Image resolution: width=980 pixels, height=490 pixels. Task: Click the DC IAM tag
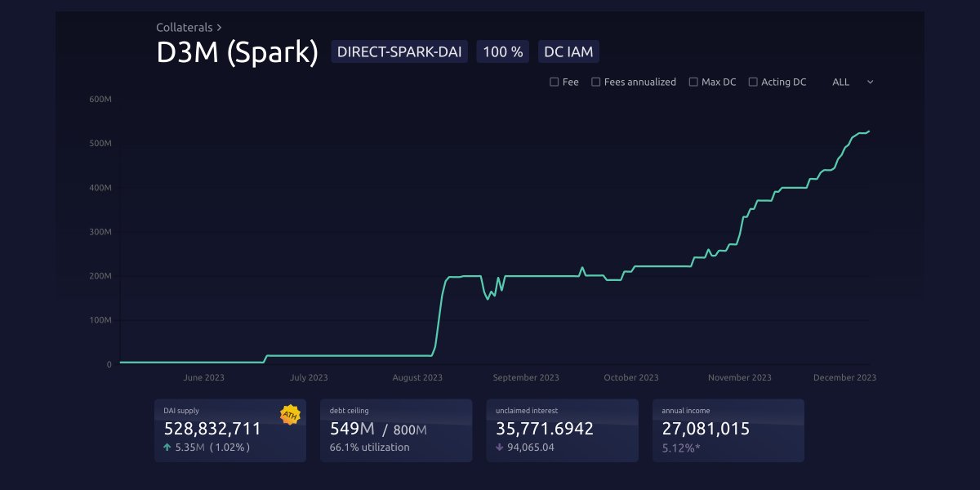(568, 52)
